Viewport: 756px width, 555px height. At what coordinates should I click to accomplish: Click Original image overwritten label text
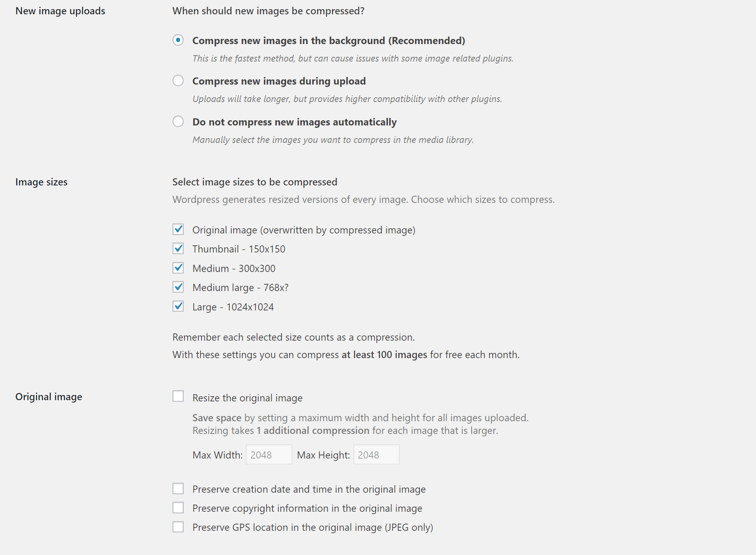[304, 230]
